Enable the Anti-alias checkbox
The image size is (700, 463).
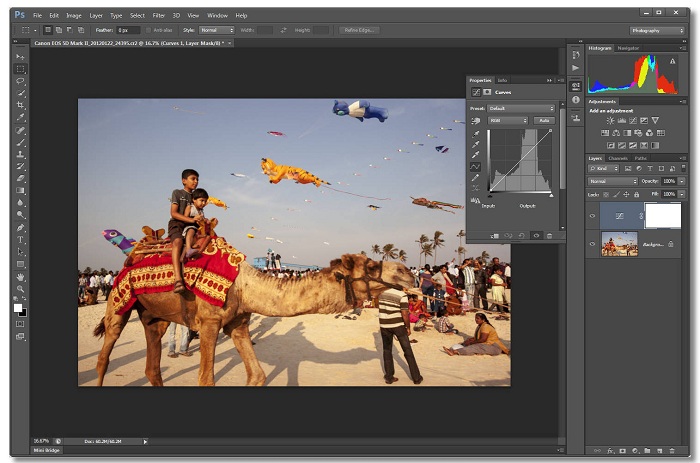coord(149,30)
